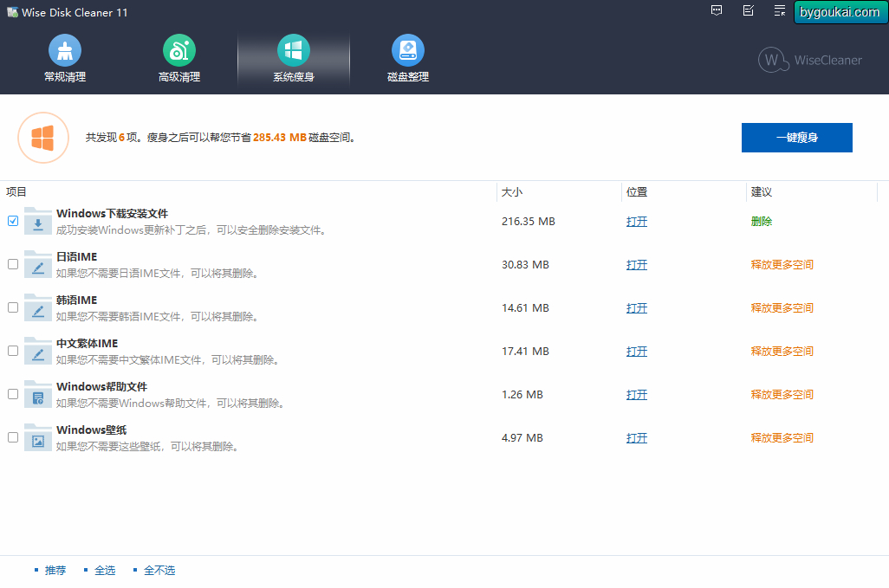Click the 全选 link

(105, 571)
